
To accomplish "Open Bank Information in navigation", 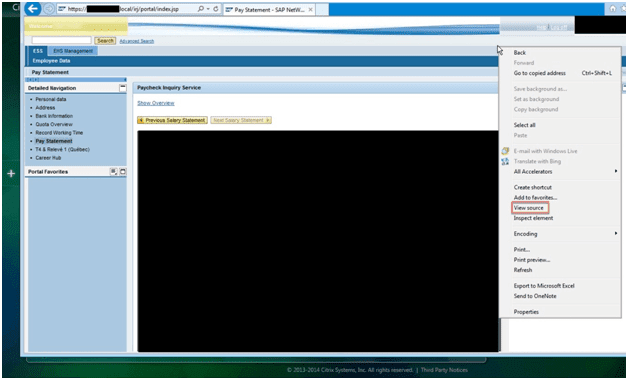I will 54,116.
